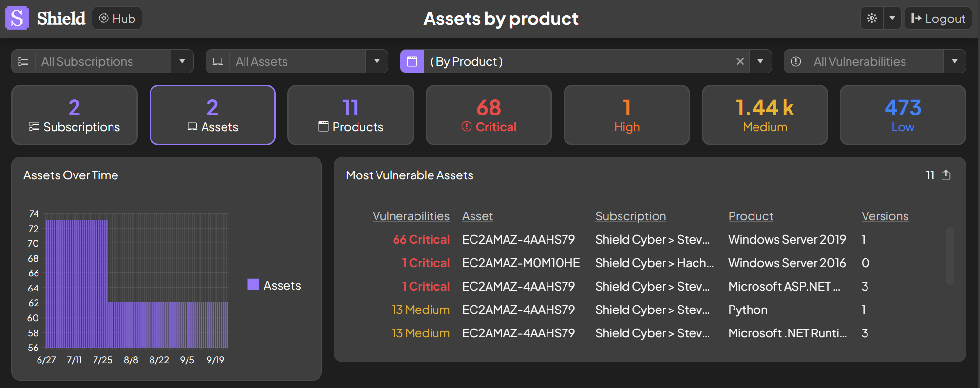Click the All Assets filter field

(x=297, y=61)
